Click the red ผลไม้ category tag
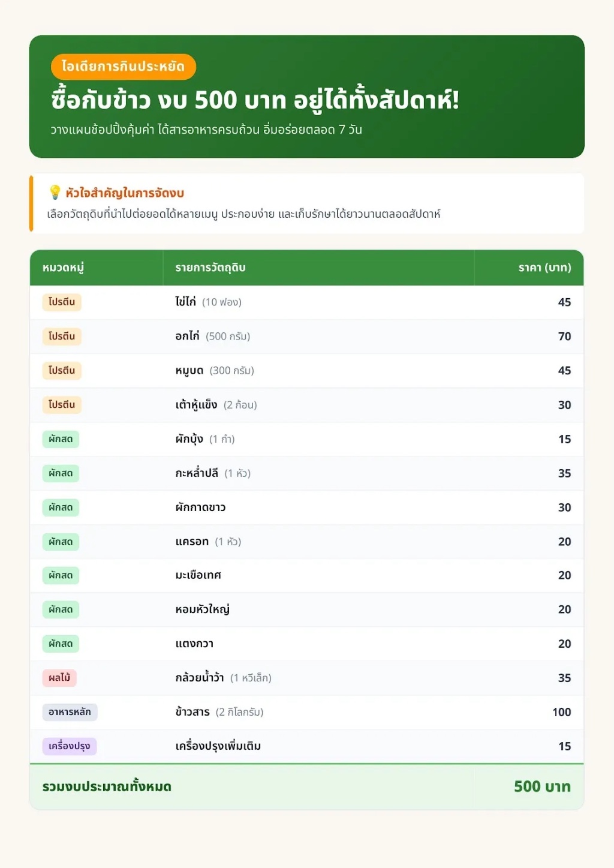Image resolution: width=614 pixels, height=868 pixels. pyautogui.click(x=59, y=678)
